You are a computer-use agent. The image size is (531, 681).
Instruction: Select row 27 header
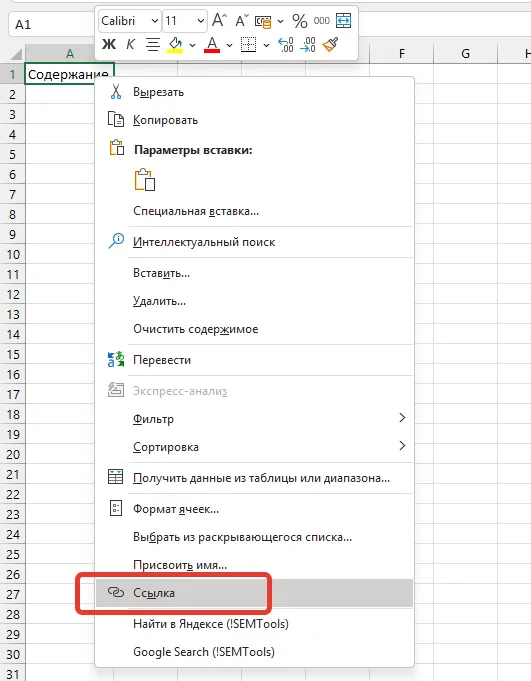13,594
